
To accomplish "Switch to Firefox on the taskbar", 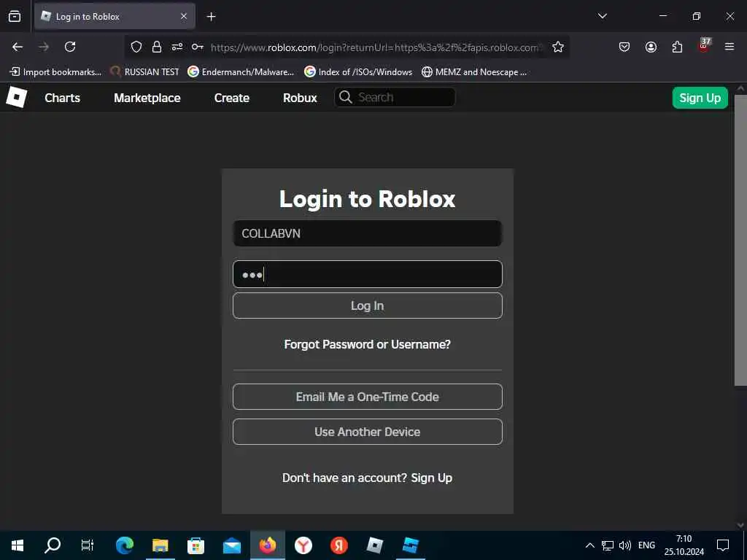I will tap(267, 545).
